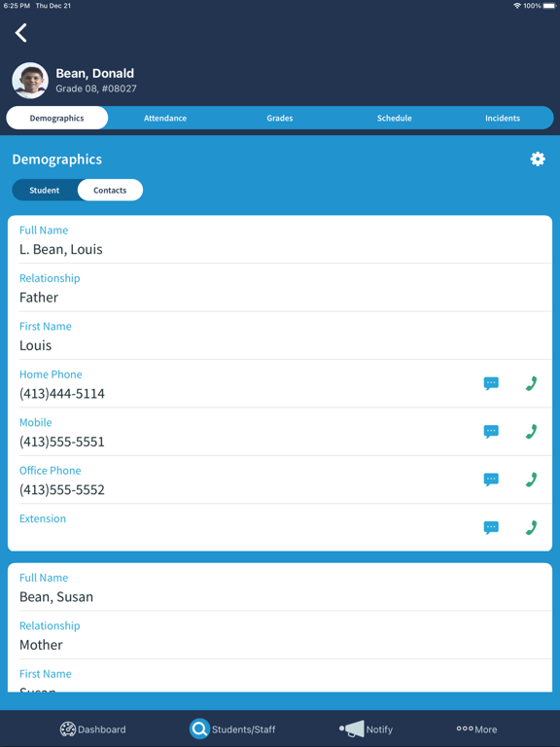View the Schedule tab
The width and height of the screenshot is (560, 747).
tap(395, 118)
